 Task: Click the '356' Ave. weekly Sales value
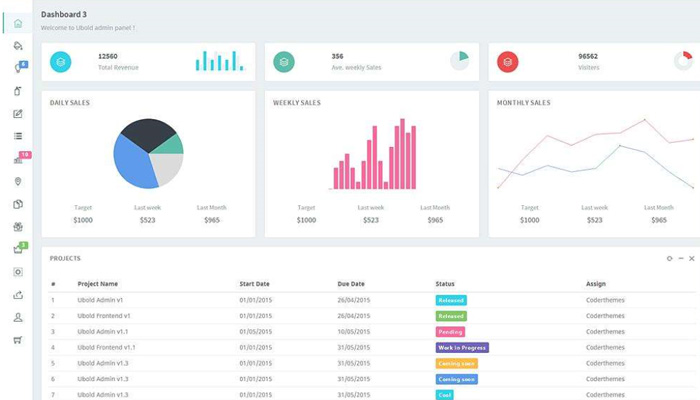pos(338,56)
